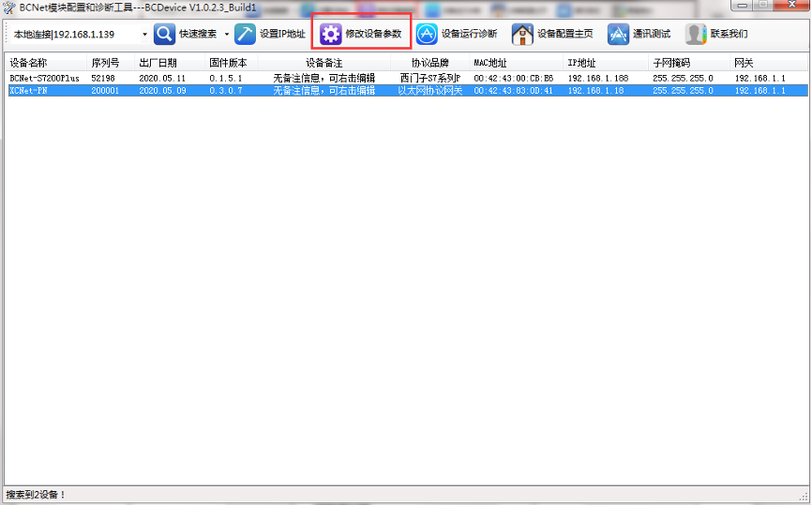This screenshot has height=505, width=812.
Task: Click the remark cell of BCNet-S7200Plus row
Action: (x=324, y=78)
